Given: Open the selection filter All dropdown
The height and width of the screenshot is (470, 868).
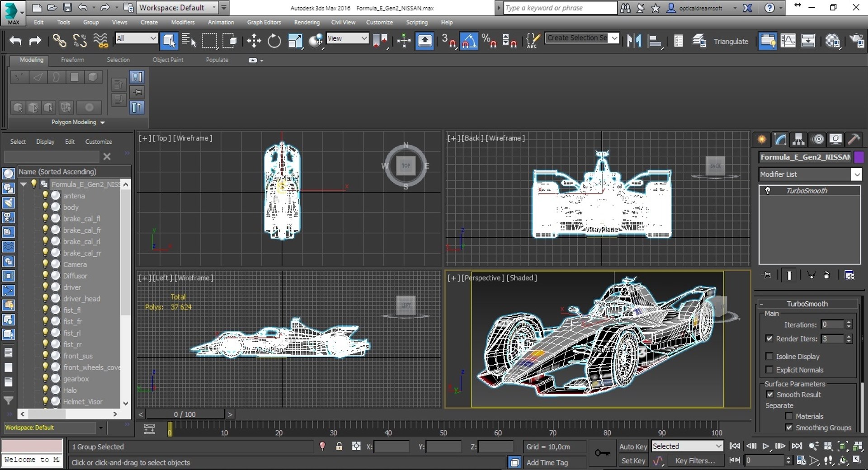Looking at the screenshot, I should (136, 38).
